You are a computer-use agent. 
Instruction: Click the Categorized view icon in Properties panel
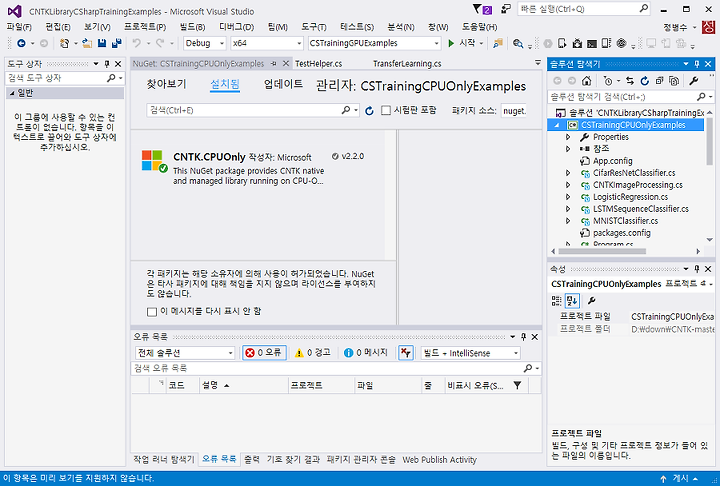(x=557, y=301)
